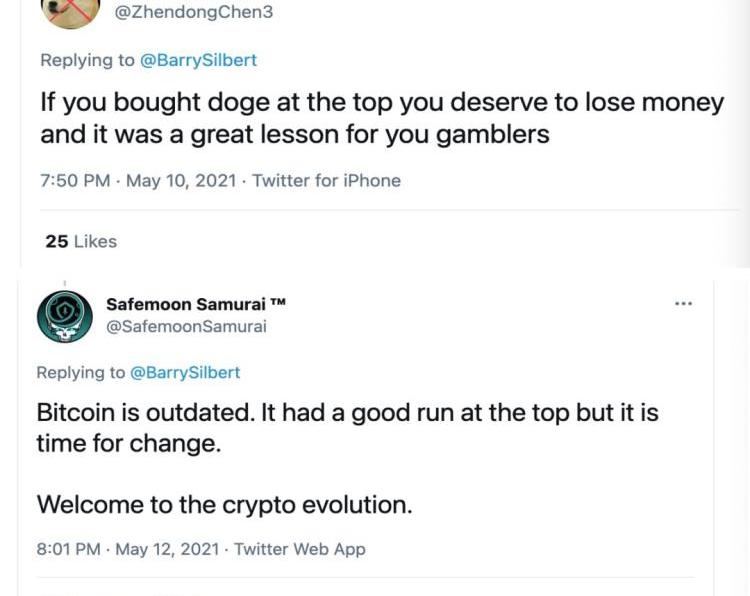Screen dimensions: 750x596
Task: Click 'Replying to' label in first tweet
Action: [86, 60]
